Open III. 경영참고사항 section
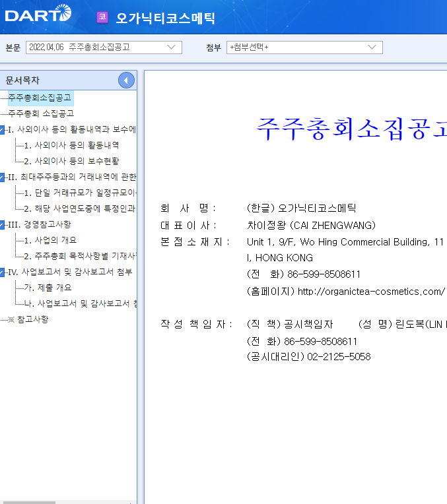Viewport: 447px width, 504px height. (x=39, y=224)
